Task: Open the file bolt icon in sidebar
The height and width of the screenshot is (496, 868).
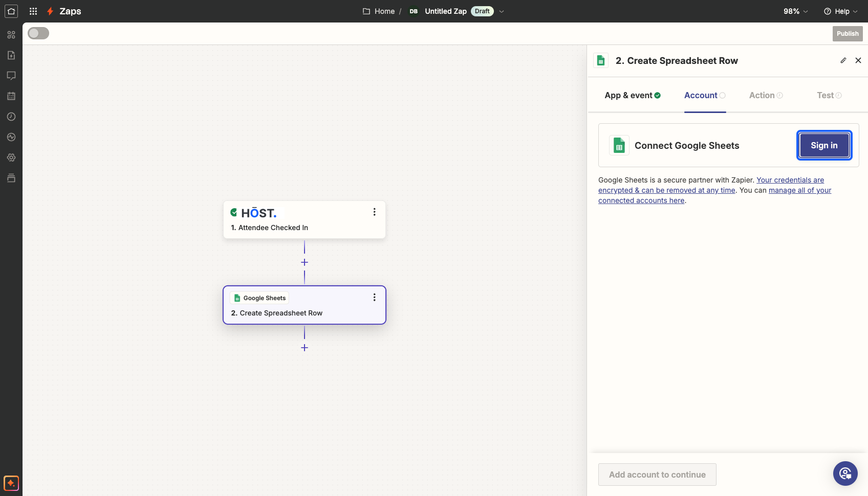Action: [x=11, y=55]
